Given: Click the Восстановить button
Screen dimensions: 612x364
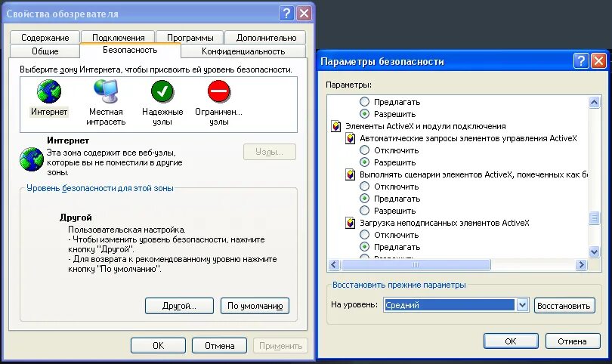Looking at the screenshot, I should click(x=564, y=306).
